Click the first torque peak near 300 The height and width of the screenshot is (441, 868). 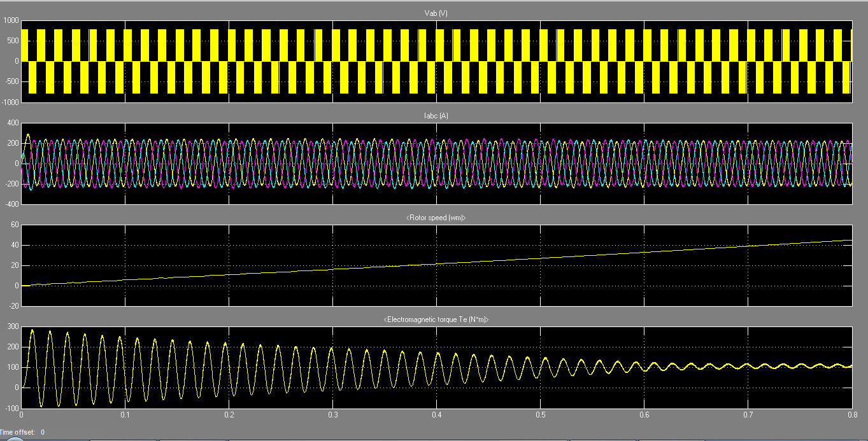(32, 330)
